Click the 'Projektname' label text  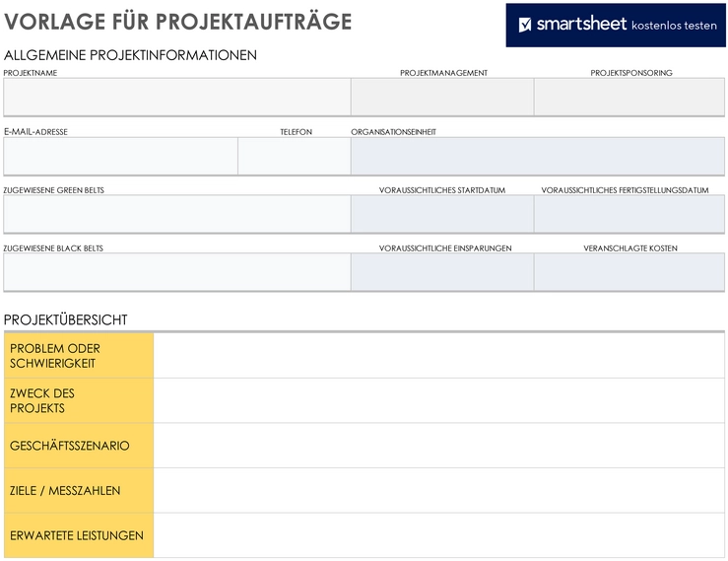(x=31, y=73)
